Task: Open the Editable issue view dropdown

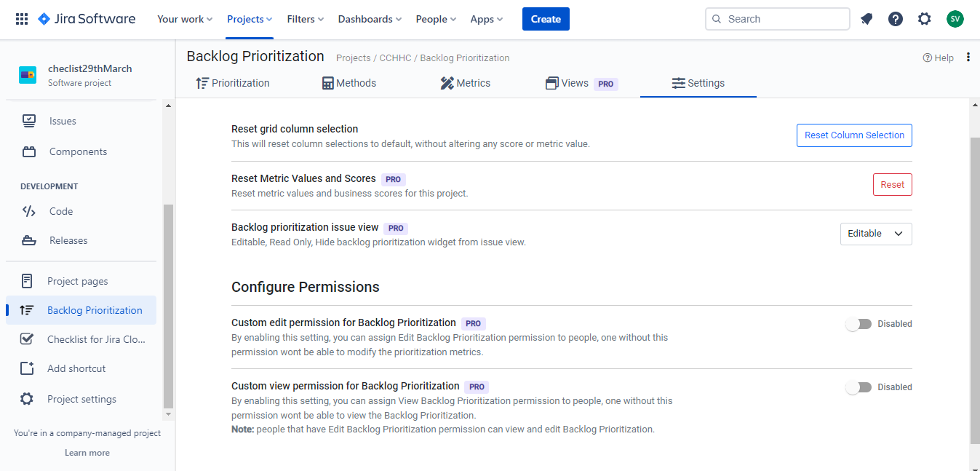Action: 875,234
